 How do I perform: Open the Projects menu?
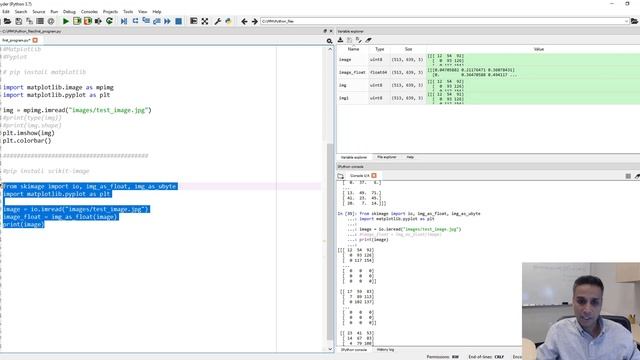point(110,12)
